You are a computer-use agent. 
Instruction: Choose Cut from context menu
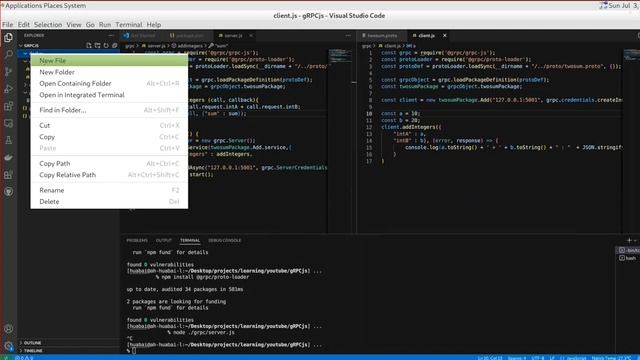click(109, 125)
